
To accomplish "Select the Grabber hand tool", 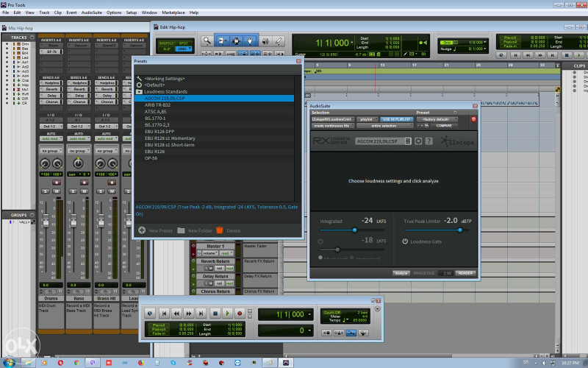I will pyautogui.click(x=250, y=40).
